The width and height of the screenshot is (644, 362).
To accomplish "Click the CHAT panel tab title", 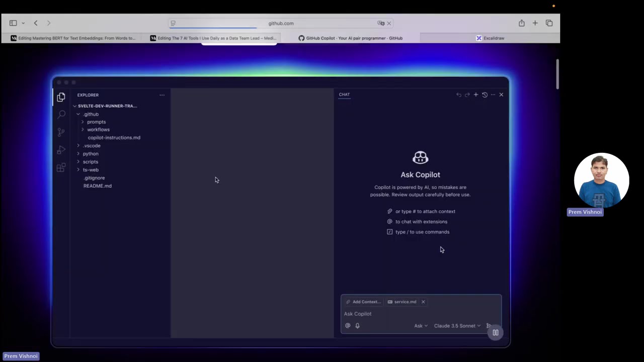I will [x=344, y=95].
